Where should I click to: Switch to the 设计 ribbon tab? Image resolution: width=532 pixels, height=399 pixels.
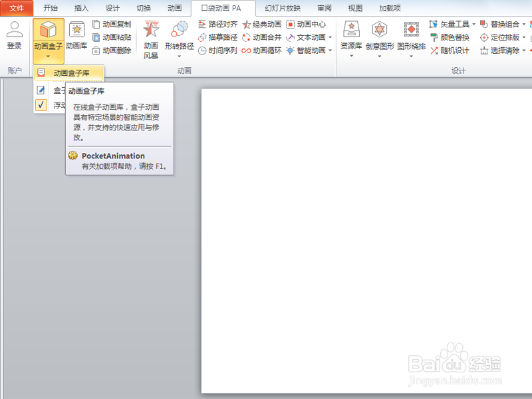click(x=112, y=8)
